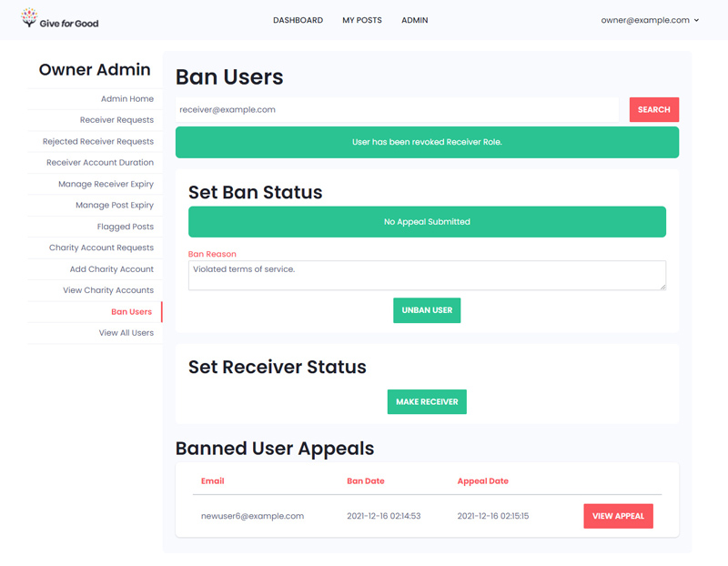Go to My Posts in the top navigation

(361, 20)
